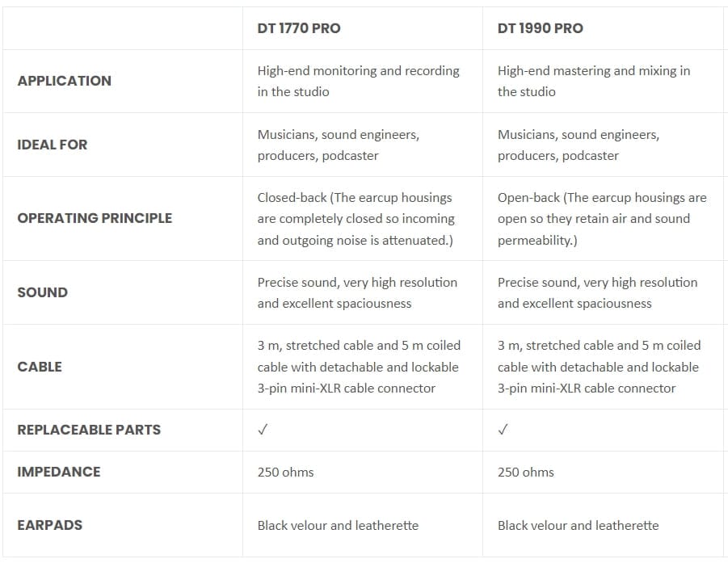Click the DT 1770 PRO replaceable parts checkmark
728x563 pixels.
pos(263,430)
